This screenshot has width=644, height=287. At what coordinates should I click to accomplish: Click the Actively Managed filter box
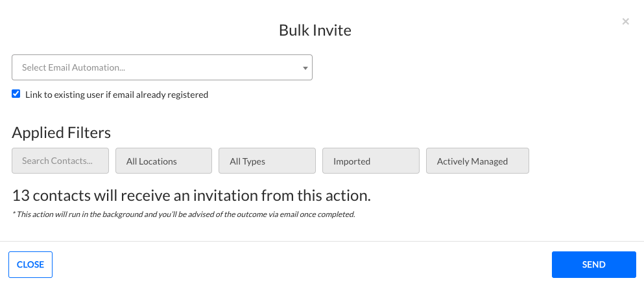tap(478, 161)
